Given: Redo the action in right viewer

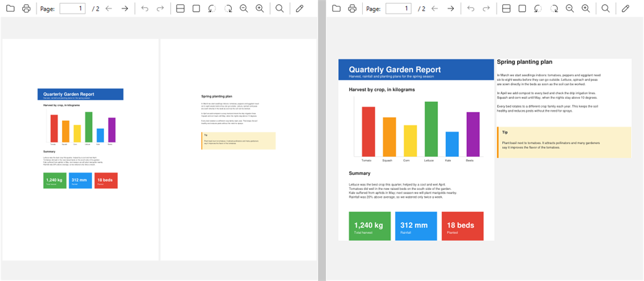Looking at the screenshot, I should point(487,9).
